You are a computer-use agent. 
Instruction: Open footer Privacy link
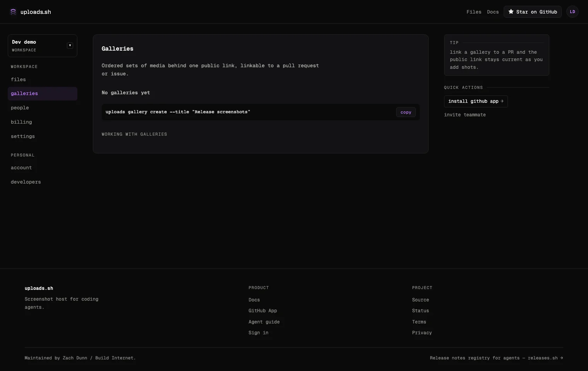pyautogui.click(x=422, y=333)
